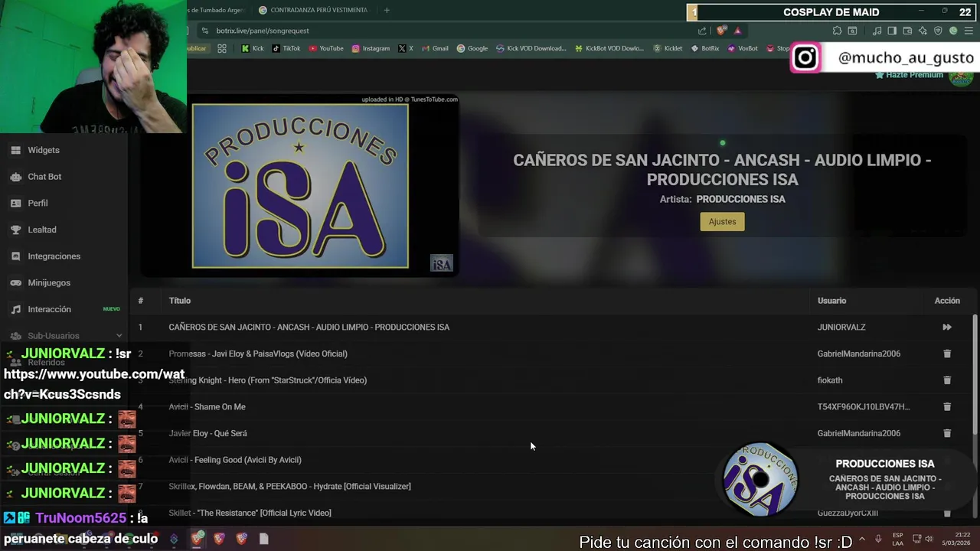Click the Chat Bot robot icon
Screen dimensions: 980x551
click(15, 177)
